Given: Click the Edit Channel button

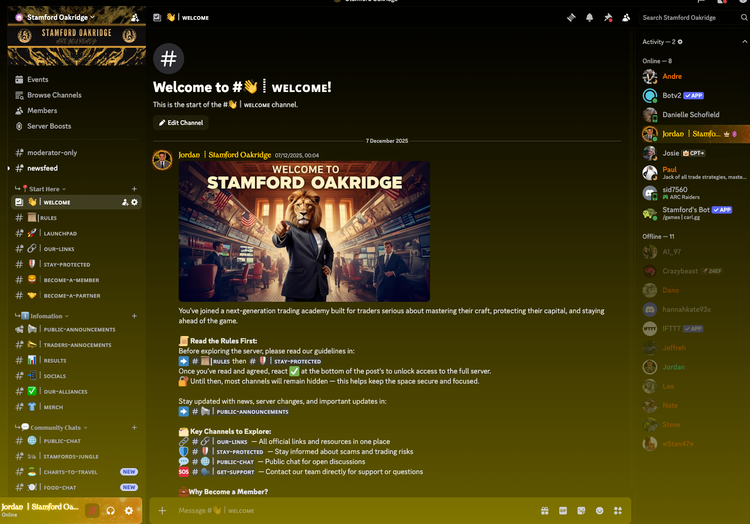Looking at the screenshot, I should (181, 123).
